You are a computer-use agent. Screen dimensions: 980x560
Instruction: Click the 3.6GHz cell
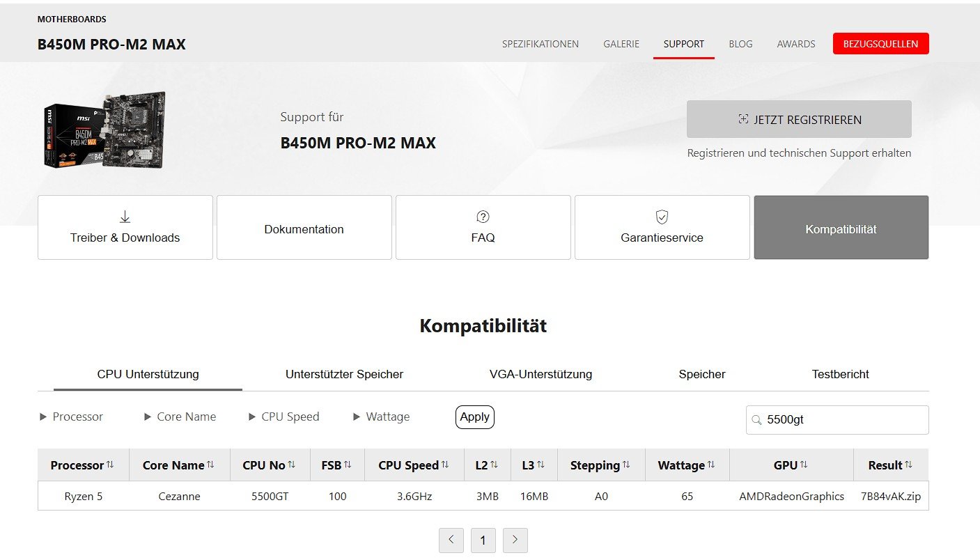(414, 497)
